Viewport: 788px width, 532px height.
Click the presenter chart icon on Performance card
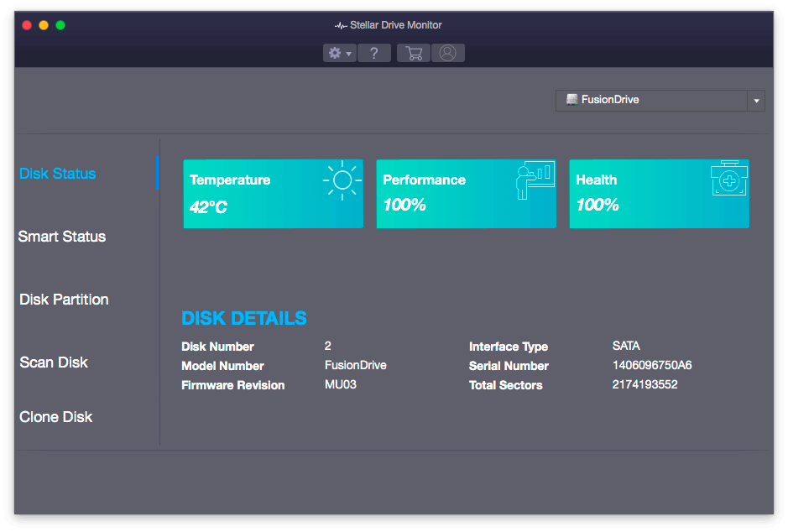(535, 180)
